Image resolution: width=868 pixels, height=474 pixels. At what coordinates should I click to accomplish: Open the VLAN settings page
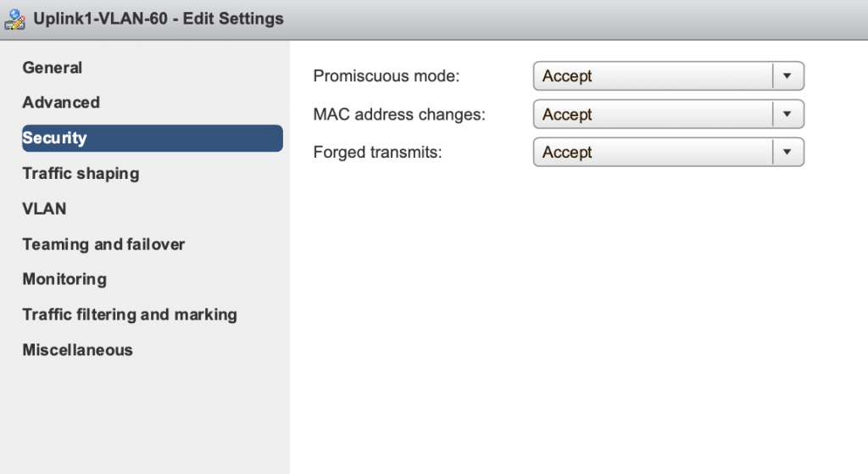[44, 209]
